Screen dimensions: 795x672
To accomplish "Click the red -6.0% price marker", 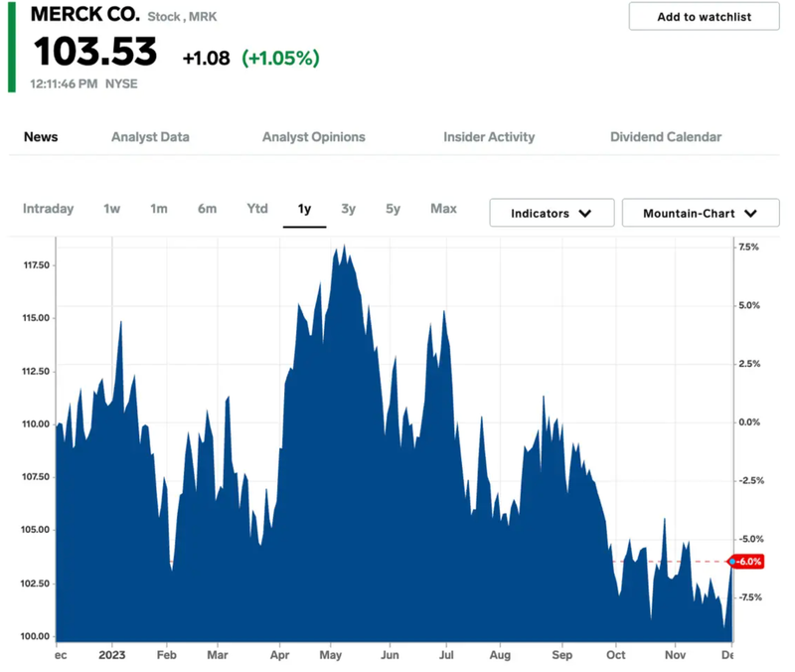I will [746, 562].
